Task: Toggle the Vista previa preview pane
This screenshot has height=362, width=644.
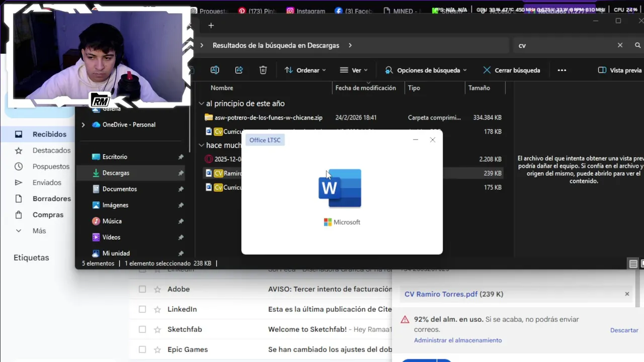Action: [620, 70]
